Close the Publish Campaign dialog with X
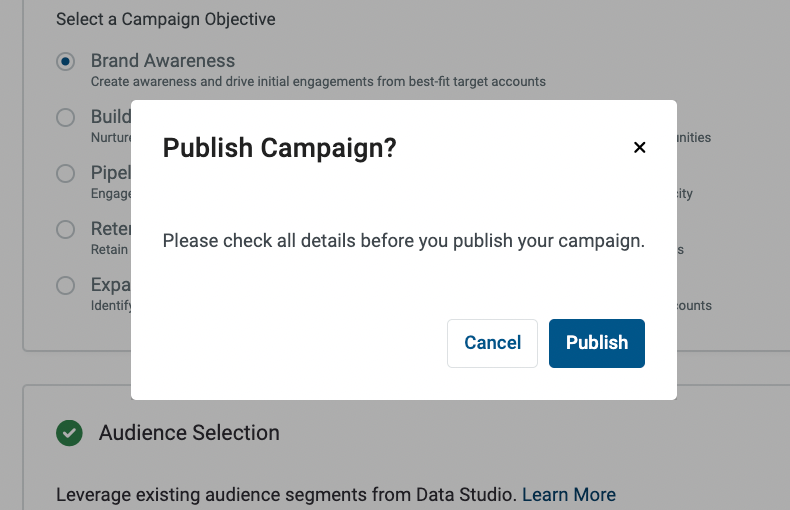790x510 pixels. (x=639, y=147)
